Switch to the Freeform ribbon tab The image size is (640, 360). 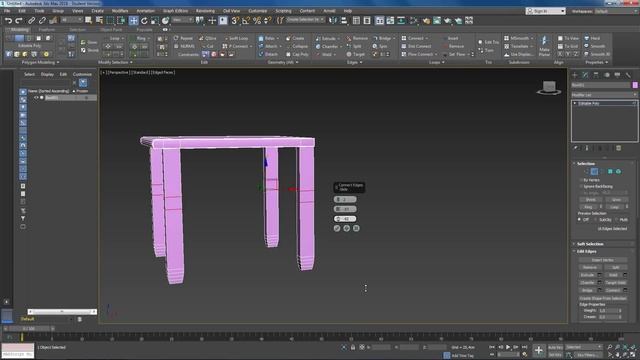47,30
